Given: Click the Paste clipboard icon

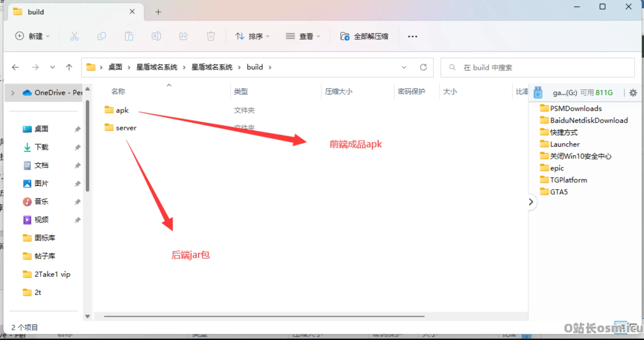Looking at the screenshot, I should [129, 36].
